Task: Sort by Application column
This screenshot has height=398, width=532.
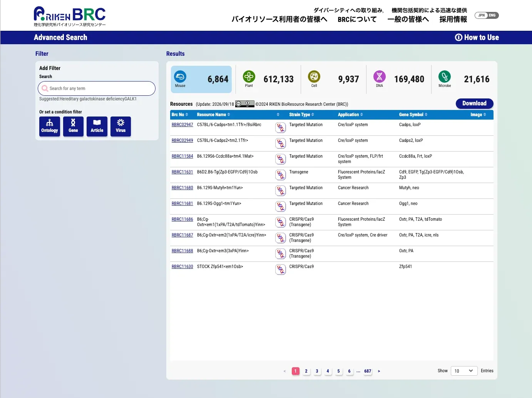Action: tap(350, 115)
